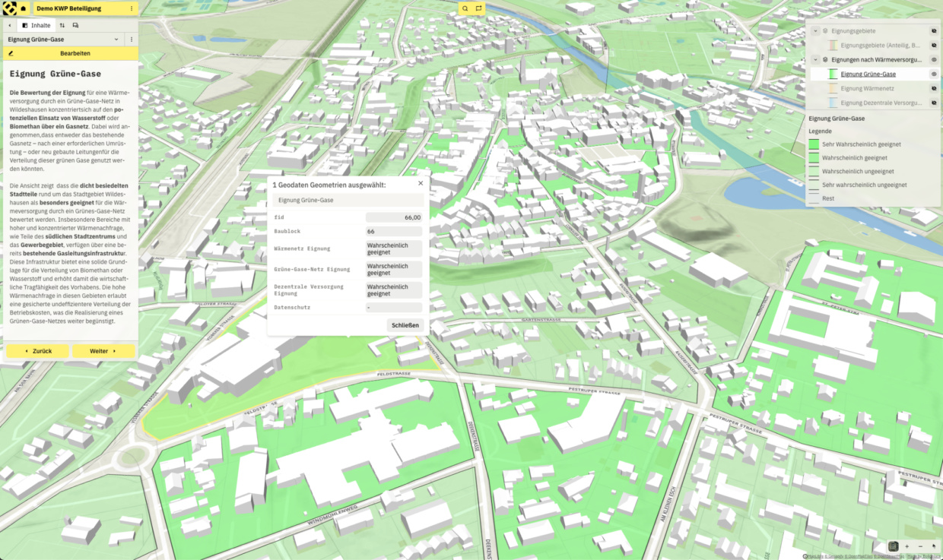
Task: Open the three-dot menu next to Demo KWP Beteiligung
Action: click(132, 8)
